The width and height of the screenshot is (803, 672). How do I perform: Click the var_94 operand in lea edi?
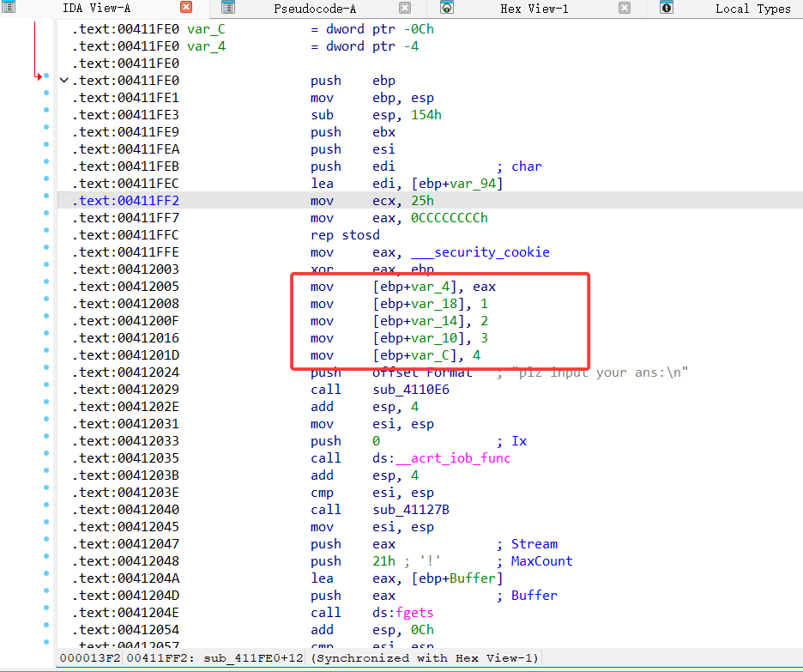point(473,184)
